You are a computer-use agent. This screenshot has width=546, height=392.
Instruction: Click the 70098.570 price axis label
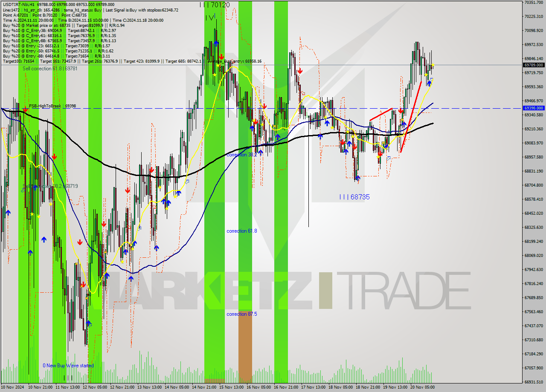pyautogui.click(x=534, y=30)
